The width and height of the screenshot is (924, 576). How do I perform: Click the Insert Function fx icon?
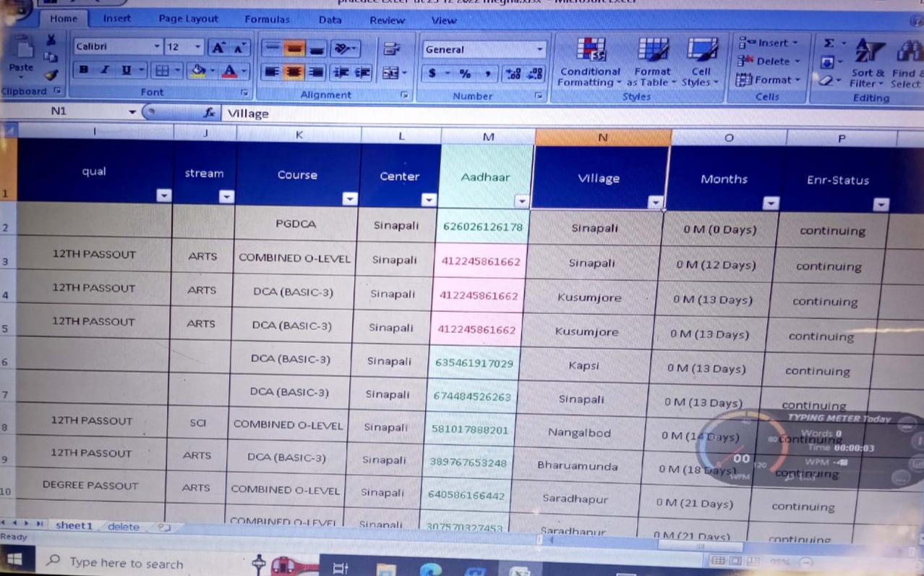pyautogui.click(x=210, y=114)
